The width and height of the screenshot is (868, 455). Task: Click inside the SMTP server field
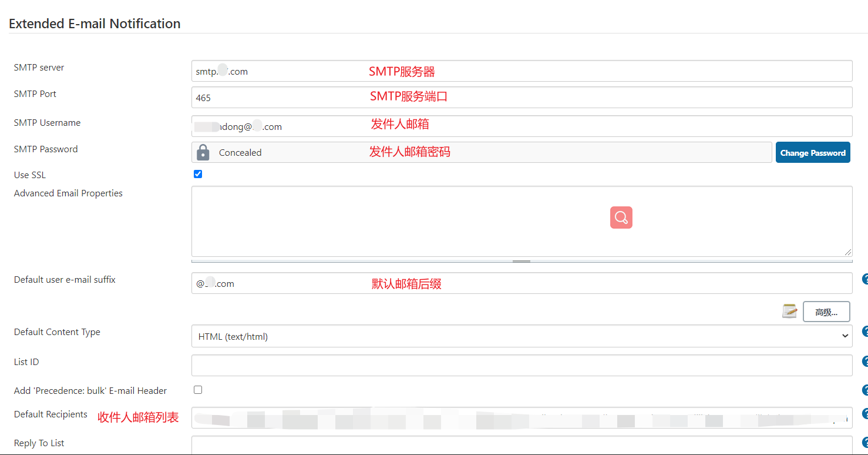pyautogui.click(x=411, y=71)
